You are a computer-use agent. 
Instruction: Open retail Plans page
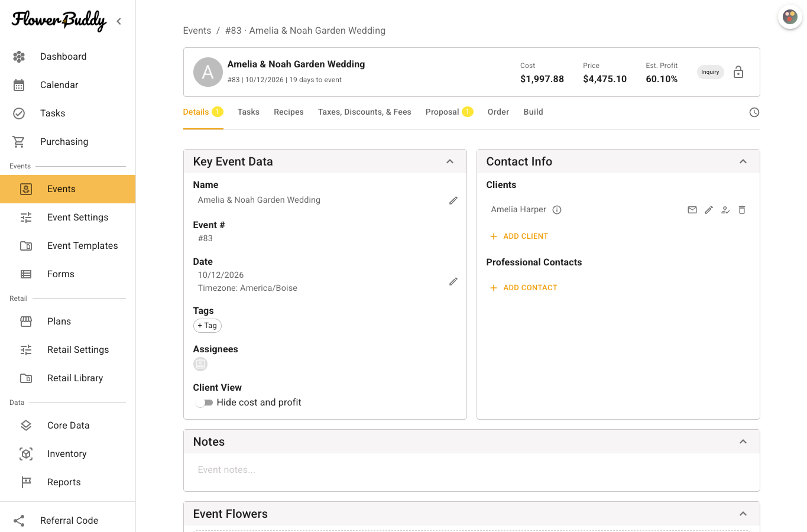(x=67, y=322)
